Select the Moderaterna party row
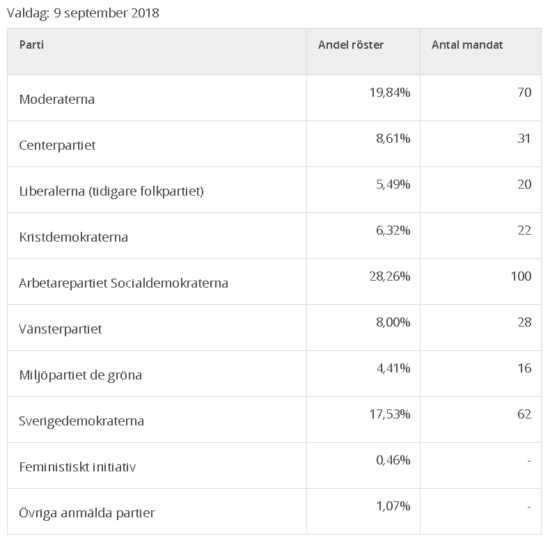Screen dimensions: 550x541 pyautogui.click(x=274, y=98)
